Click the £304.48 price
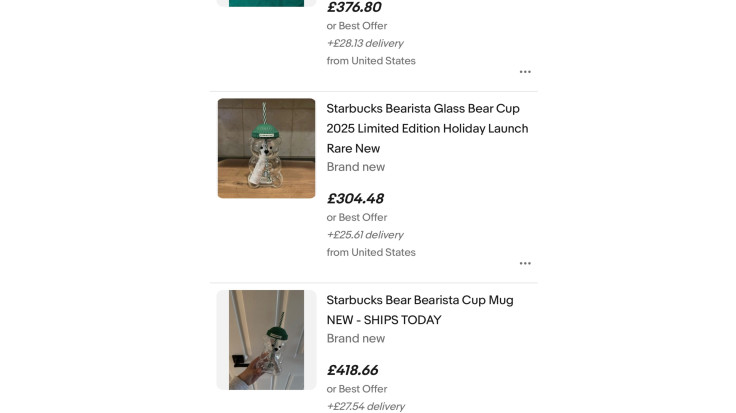This screenshot has height=413, width=736. 355,199
